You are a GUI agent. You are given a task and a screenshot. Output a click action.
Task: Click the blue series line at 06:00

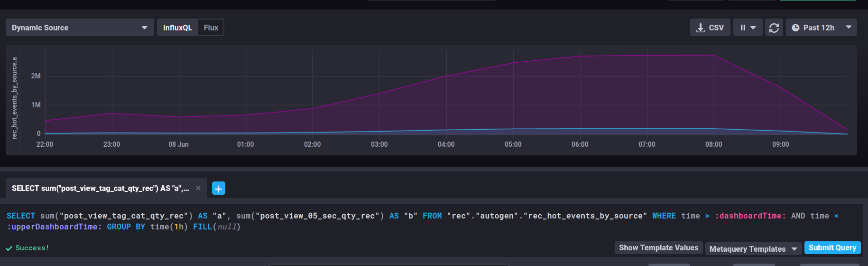pos(580,128)
